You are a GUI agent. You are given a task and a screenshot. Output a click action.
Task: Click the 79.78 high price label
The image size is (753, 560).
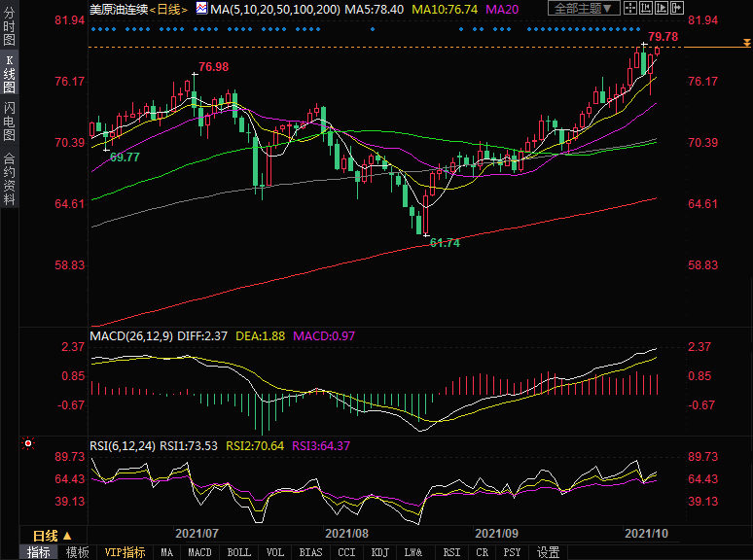pyautogui.click(x=663, y=37)
